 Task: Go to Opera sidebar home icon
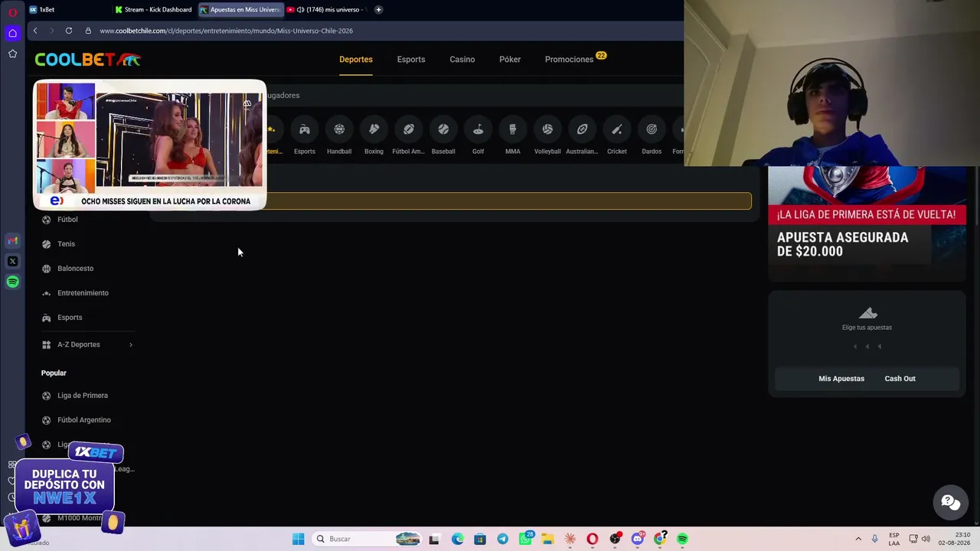(12, 33)
